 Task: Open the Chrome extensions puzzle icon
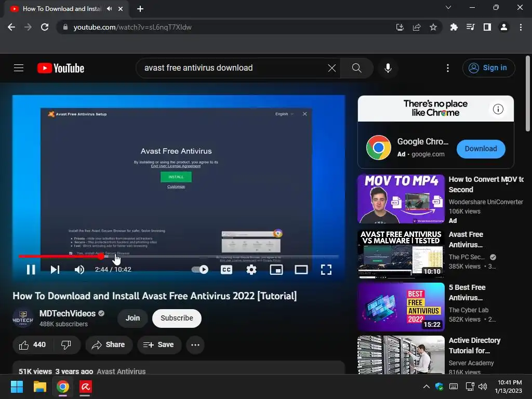tap(454, 27)
